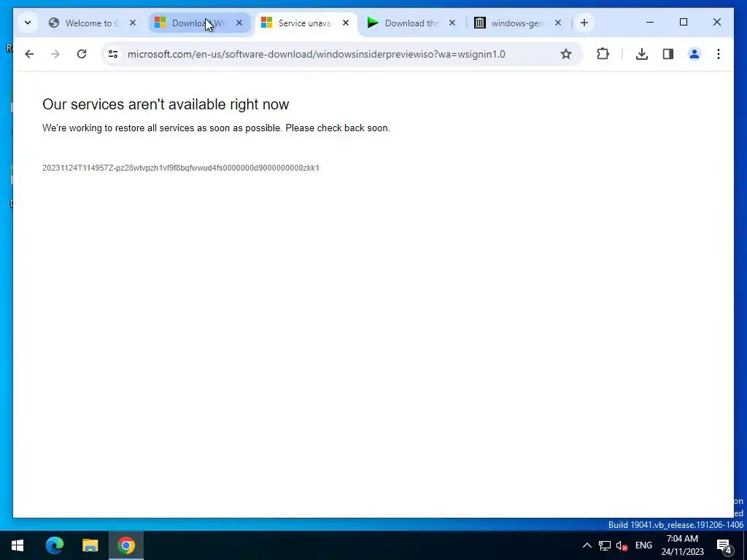Open the Chrome profile avatar

[x=694, y=54]
